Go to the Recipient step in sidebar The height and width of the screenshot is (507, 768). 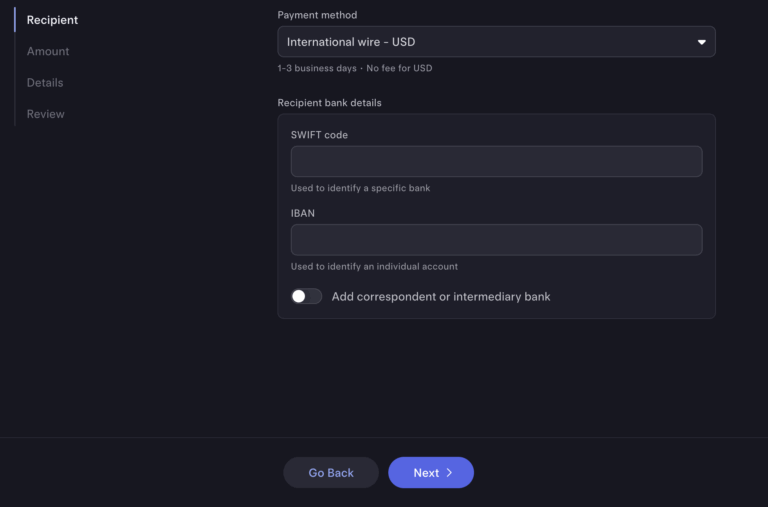(52, 20)
